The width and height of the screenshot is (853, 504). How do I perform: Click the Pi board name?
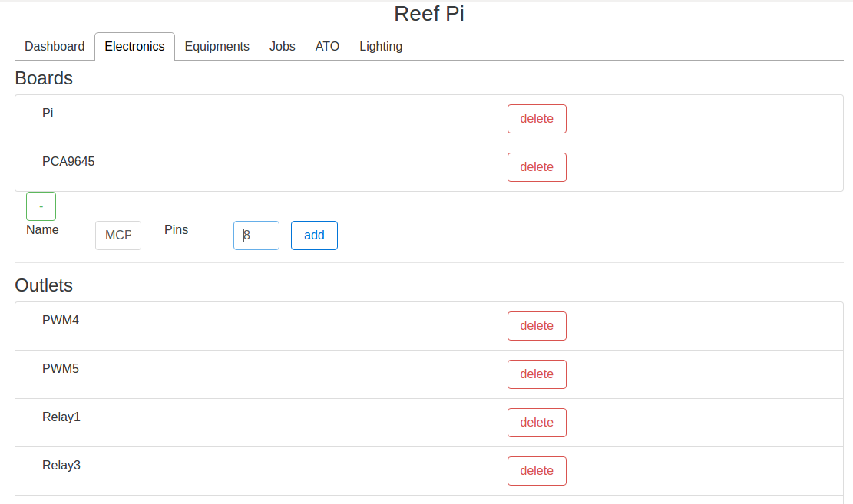[x=48, y=114]
